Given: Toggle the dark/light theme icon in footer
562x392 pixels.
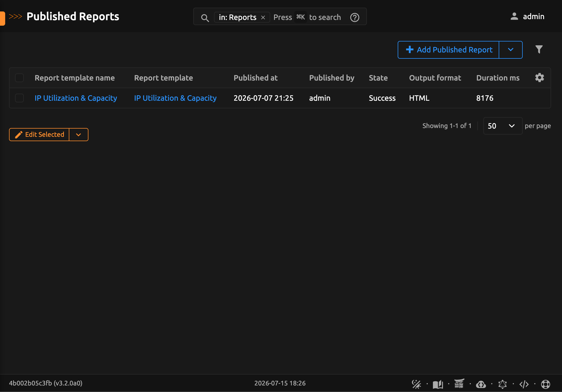Looking at the screenshot, I should point(416,384).
